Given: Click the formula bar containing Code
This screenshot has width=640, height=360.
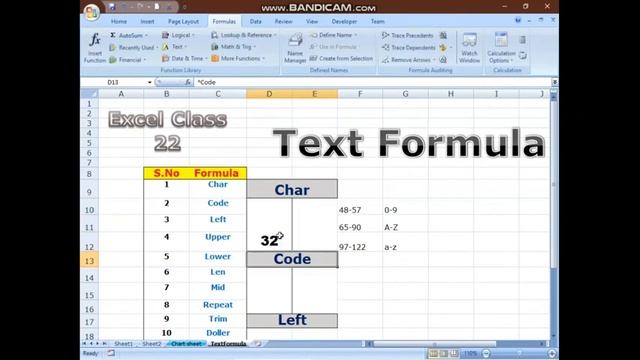Looking at the screenshot, I should click(373, 82).
